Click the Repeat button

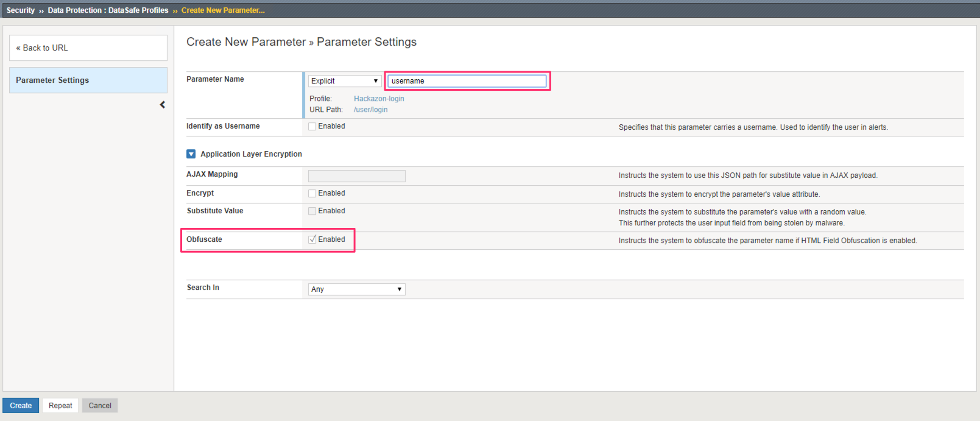coord(60,406)
